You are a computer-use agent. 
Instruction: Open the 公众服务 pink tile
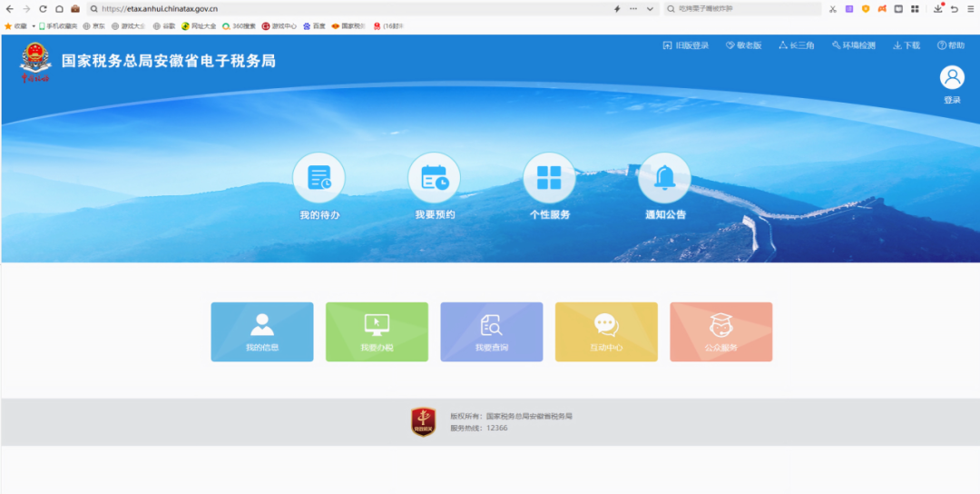click(721, 332)
